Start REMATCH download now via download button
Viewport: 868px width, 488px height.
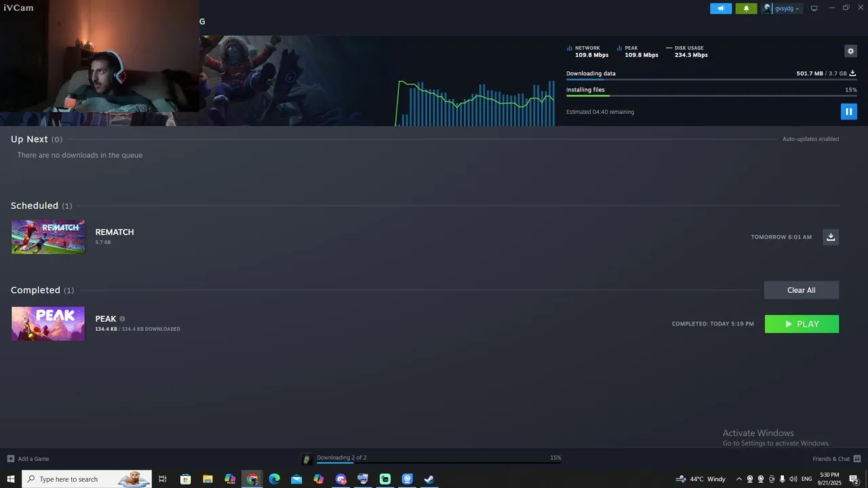click(831, 237)
